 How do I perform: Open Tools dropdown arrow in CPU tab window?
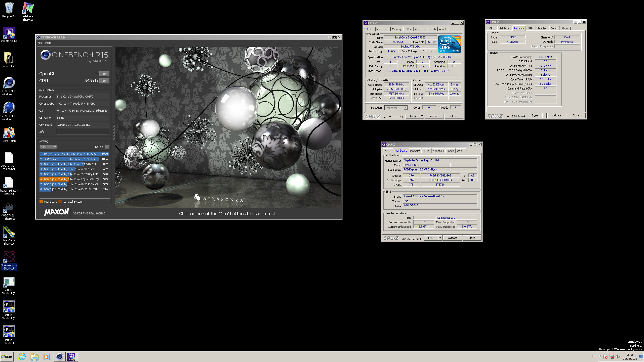pos(422,116)
